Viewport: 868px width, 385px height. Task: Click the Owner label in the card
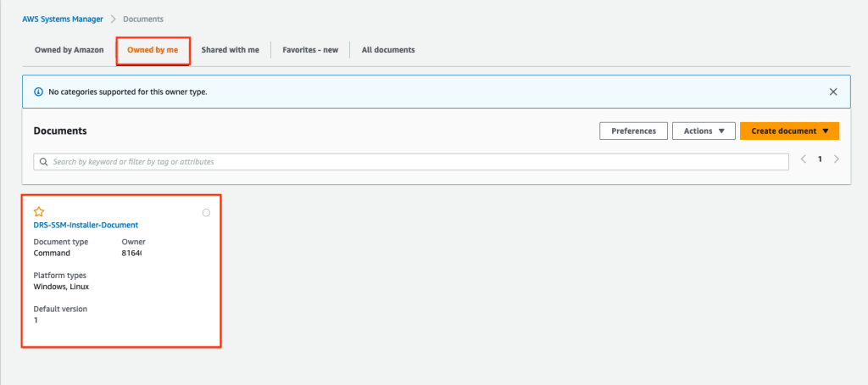pyautogui.click(x=133, y=242)
